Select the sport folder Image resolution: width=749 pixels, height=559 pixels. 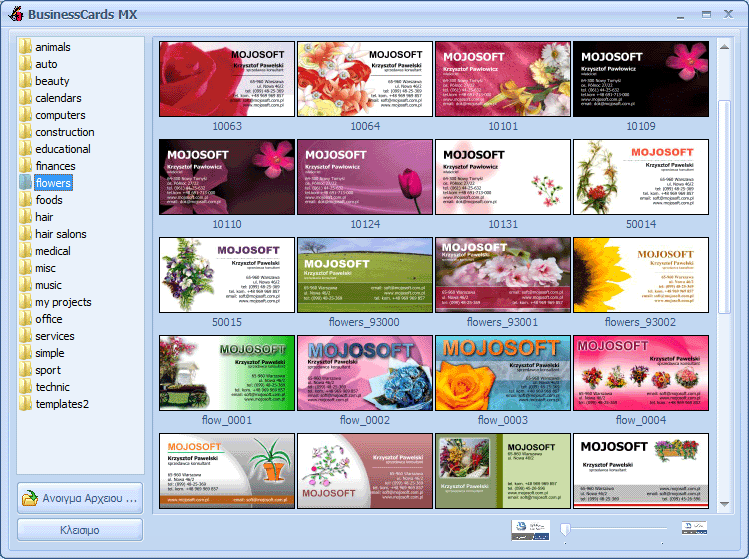40,370
